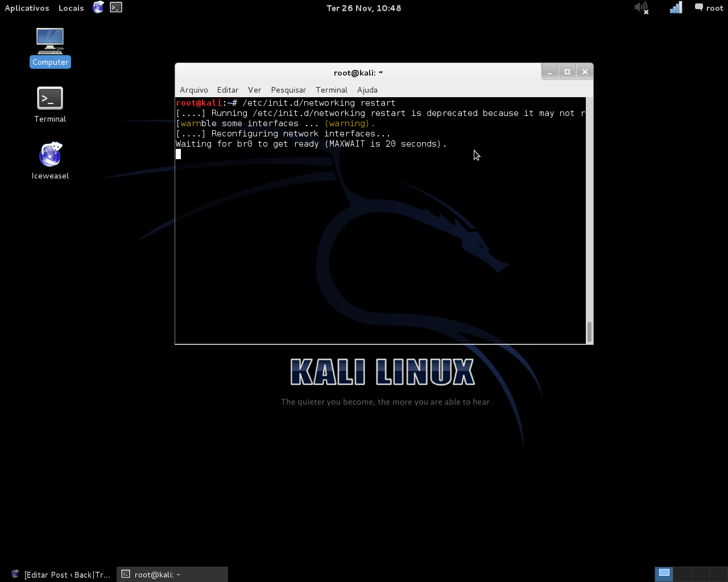Launch terminal from top panel icon

click(x=116, y=7)
